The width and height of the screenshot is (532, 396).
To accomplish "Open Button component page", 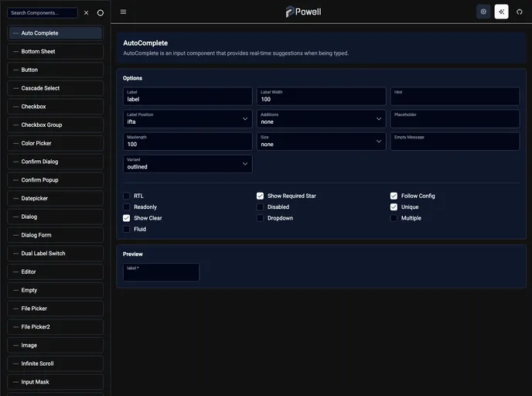I will pyautogui.click(x=56, y=70).
